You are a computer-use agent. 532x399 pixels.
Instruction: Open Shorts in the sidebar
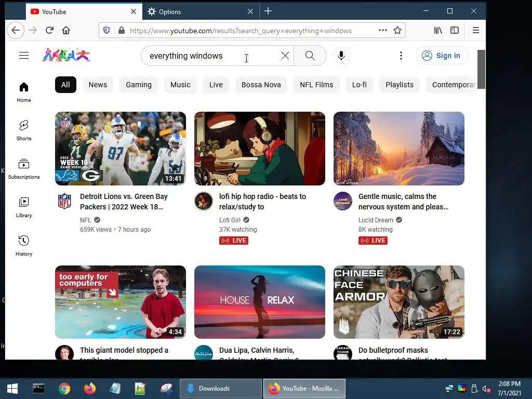coord(24,130)
